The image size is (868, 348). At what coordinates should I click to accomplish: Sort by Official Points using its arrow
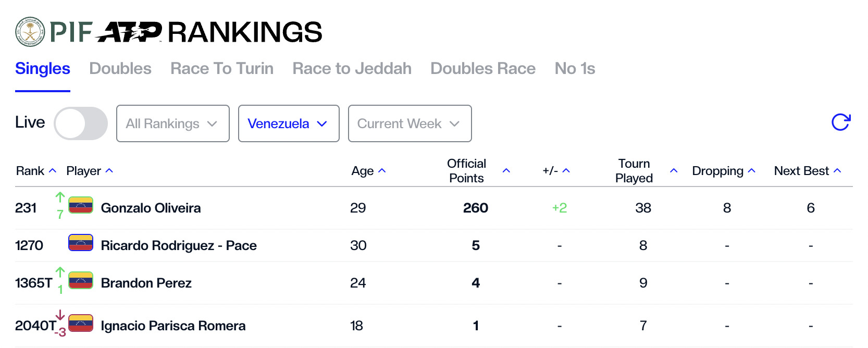[x=506, y=171]
